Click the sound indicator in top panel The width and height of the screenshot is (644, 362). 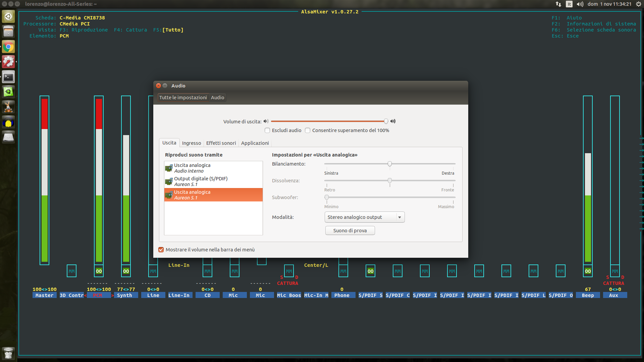pyautogui.click(x=580, y=4)
